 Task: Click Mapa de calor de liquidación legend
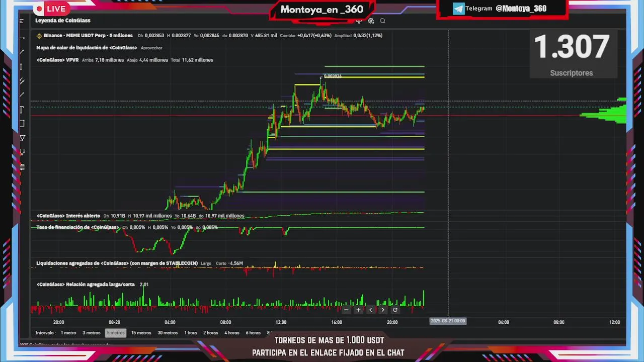pyautogui.click(x=87, y=48)
